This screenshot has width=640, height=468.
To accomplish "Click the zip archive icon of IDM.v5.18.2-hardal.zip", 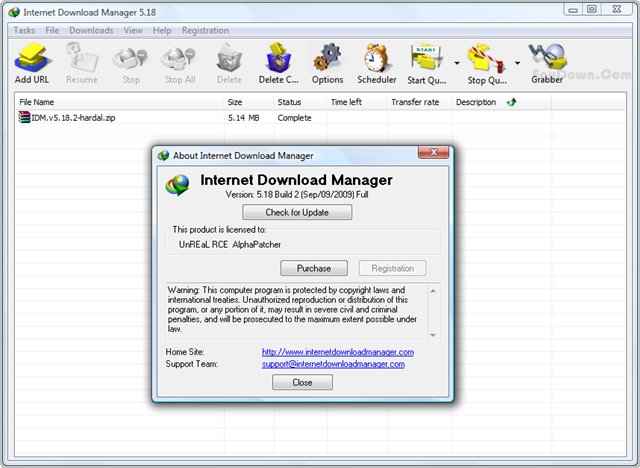I will 24,117.
